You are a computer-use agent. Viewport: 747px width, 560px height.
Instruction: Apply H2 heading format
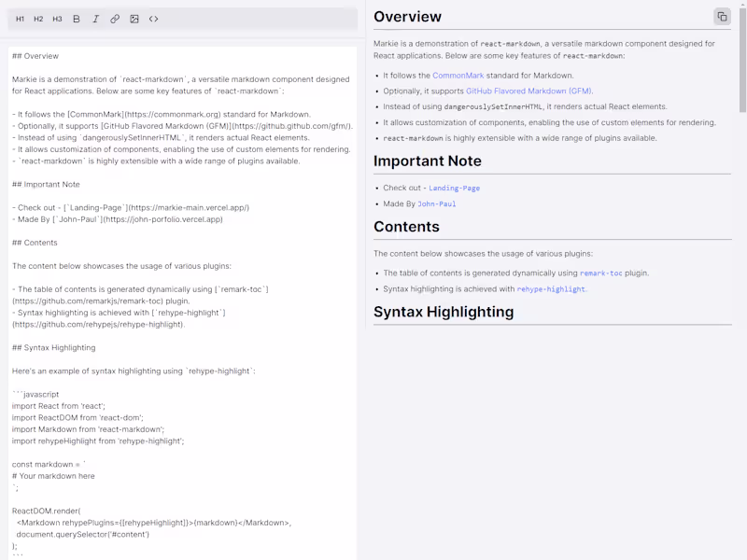tap(38, 19)
